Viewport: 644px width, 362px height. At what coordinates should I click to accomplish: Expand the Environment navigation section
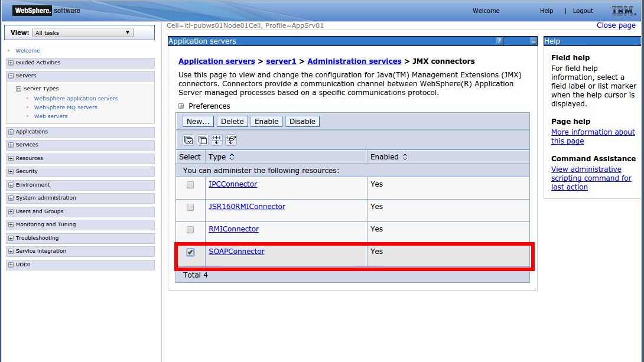[11, 185]
